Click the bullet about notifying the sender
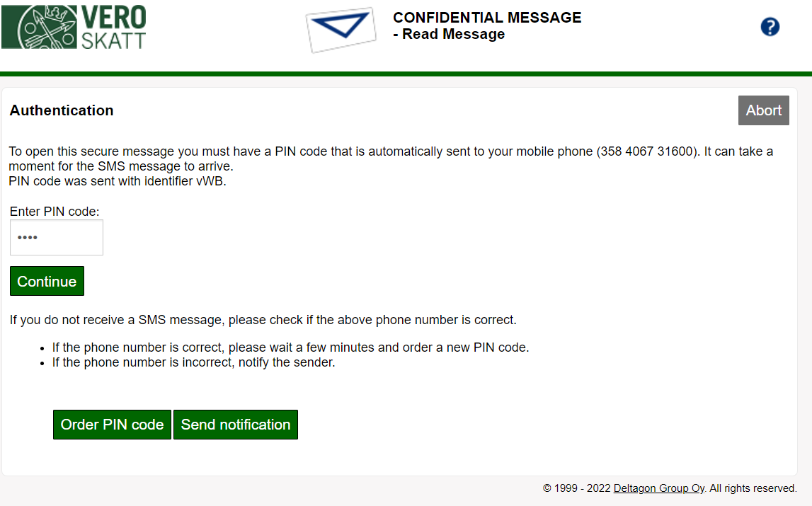The image size is (812, 506). coord(193,363)
